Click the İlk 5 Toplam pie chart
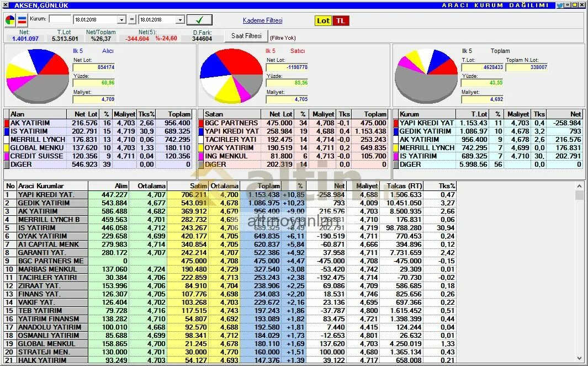588x366 pixels. tap(426, 76)
